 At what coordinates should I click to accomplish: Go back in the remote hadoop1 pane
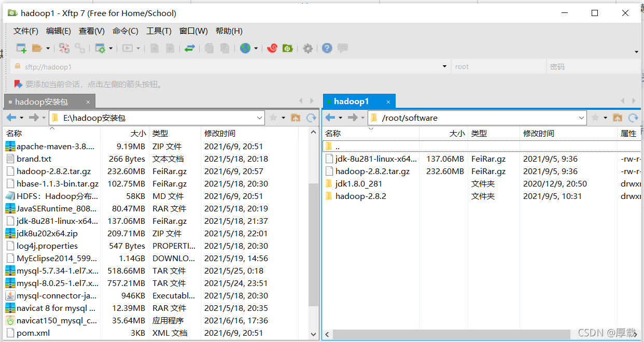point(330,118)
